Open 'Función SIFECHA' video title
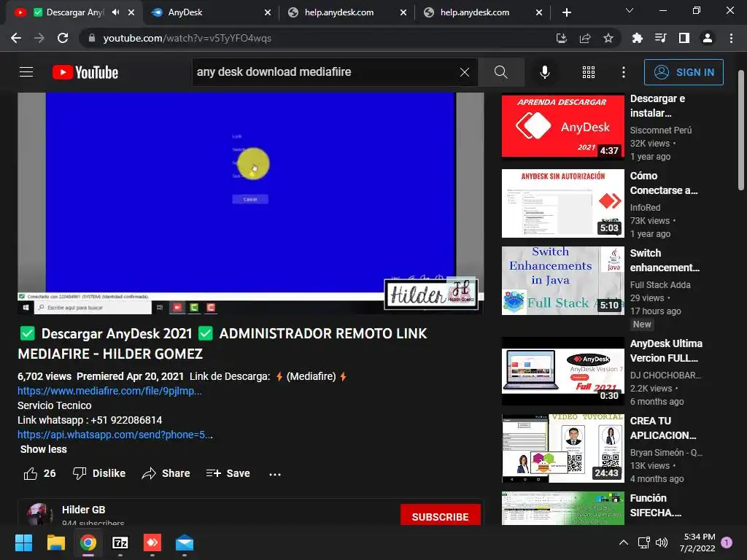Screen dimensions: 747x560 coord(656,505)
